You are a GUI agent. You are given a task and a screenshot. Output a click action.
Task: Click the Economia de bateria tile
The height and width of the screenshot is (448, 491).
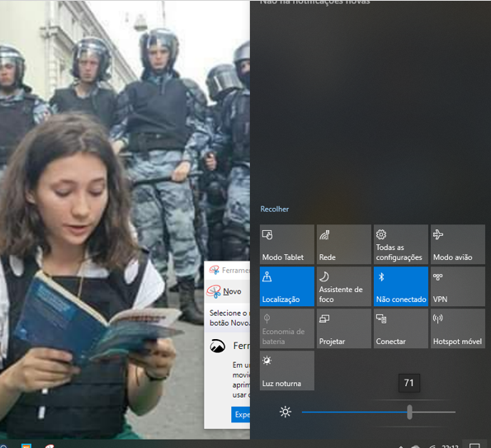click(x=287, y=328)
